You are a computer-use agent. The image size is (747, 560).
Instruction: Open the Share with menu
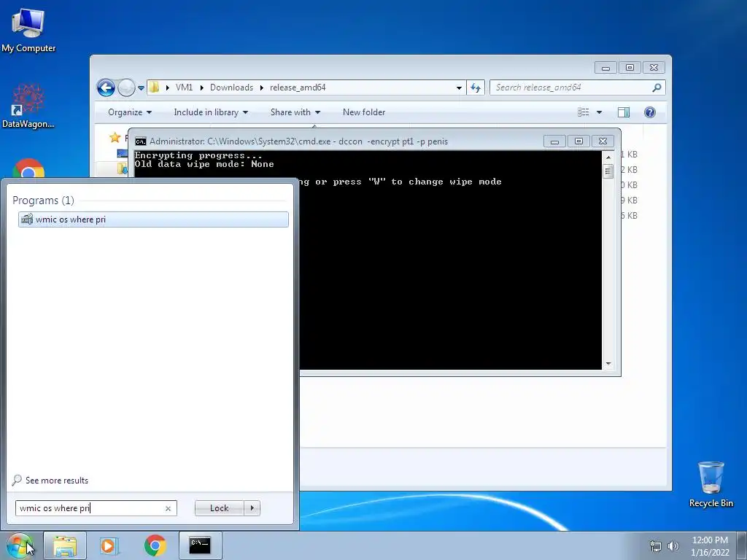tap(295, 112)
